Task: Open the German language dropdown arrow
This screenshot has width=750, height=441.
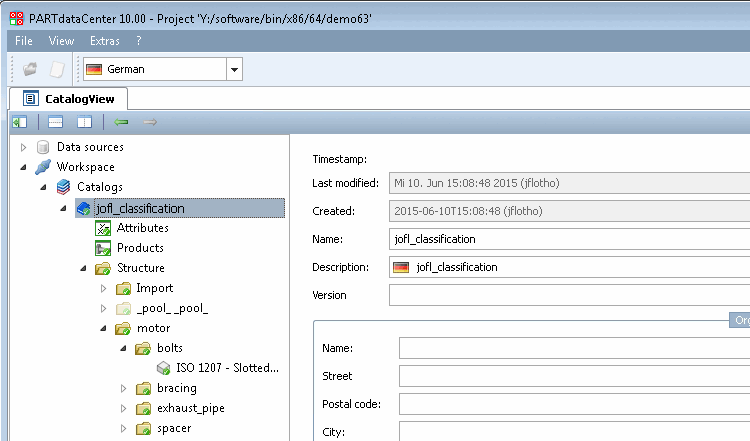Action: pos(235,69)
